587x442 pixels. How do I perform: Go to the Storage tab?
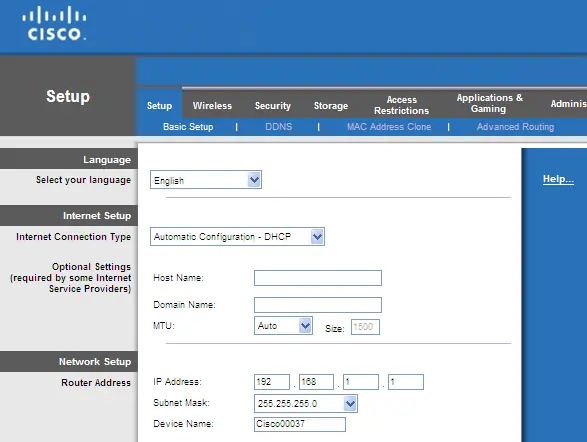pyautogui.click(x=331, y=106)
